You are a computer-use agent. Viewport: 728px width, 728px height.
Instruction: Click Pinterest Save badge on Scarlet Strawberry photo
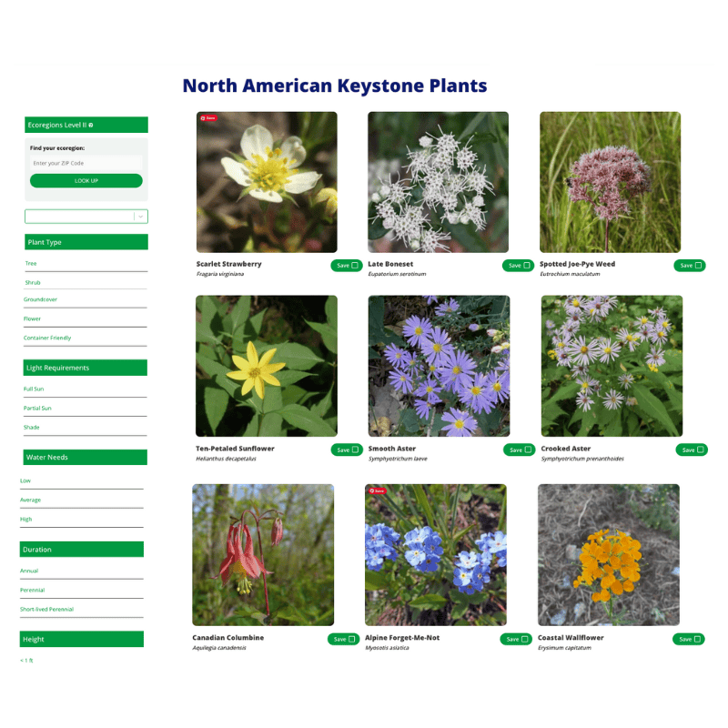208,118
